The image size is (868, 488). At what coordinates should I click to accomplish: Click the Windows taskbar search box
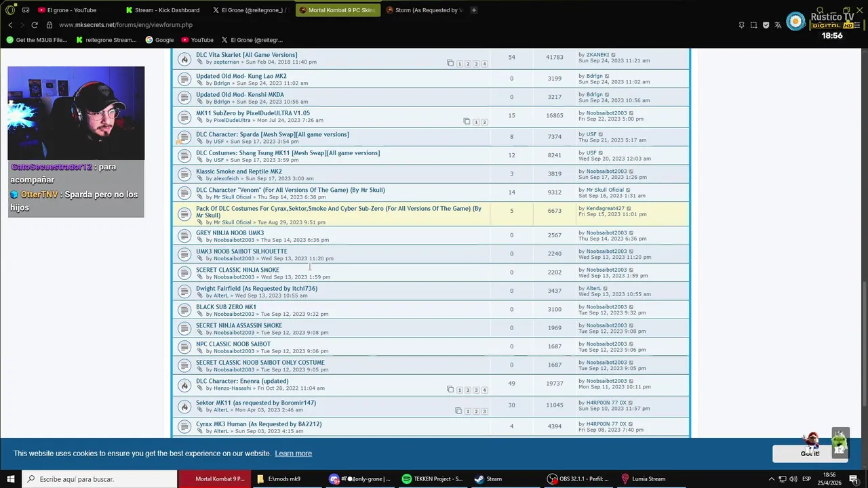tap(100, 479)
